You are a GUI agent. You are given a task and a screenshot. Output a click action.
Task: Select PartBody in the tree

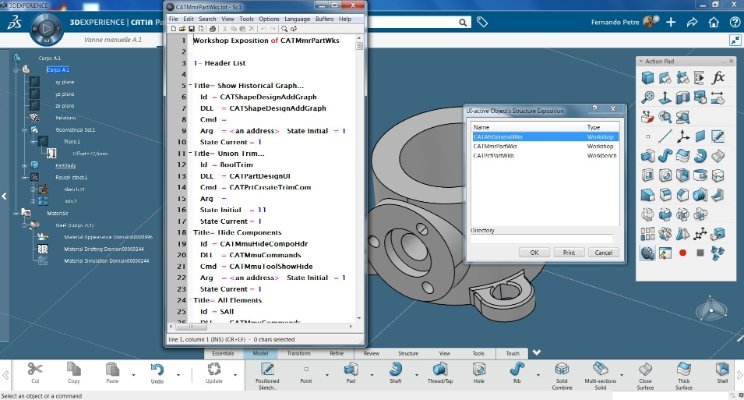(65, 166)
